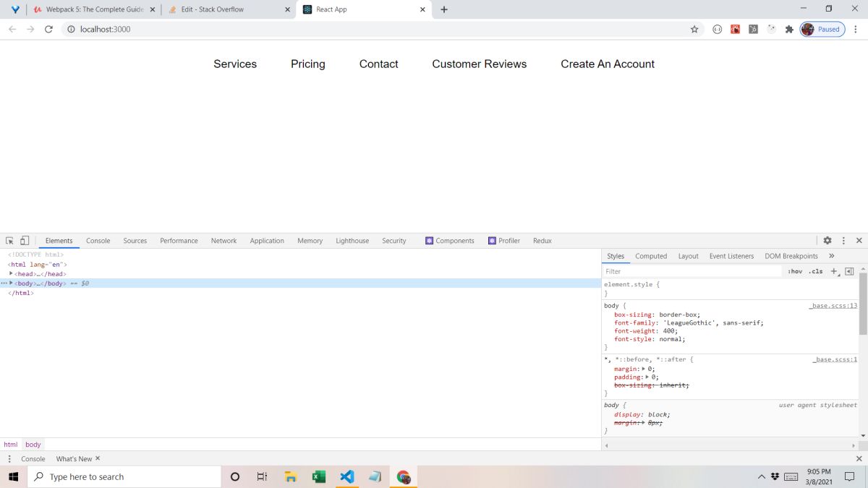Click the Contact nav link
The width and height of the screenshot is (868, 488).
(x=379, y=64)
